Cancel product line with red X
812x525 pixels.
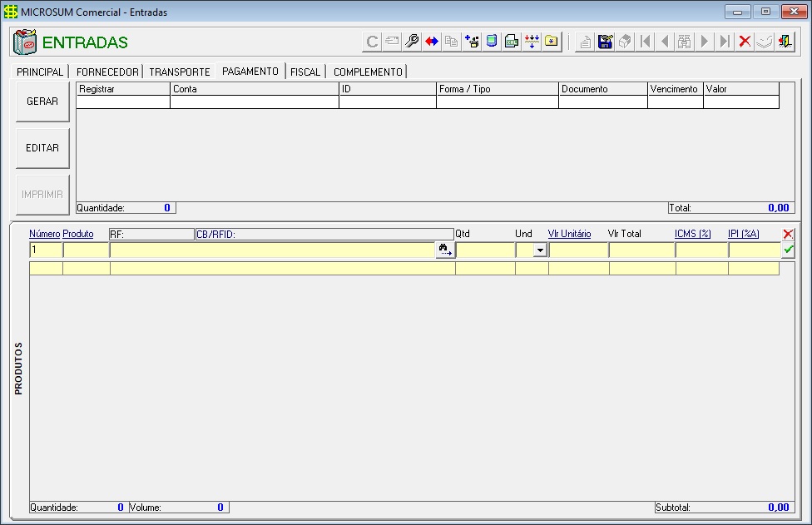[x=788, y=235]
